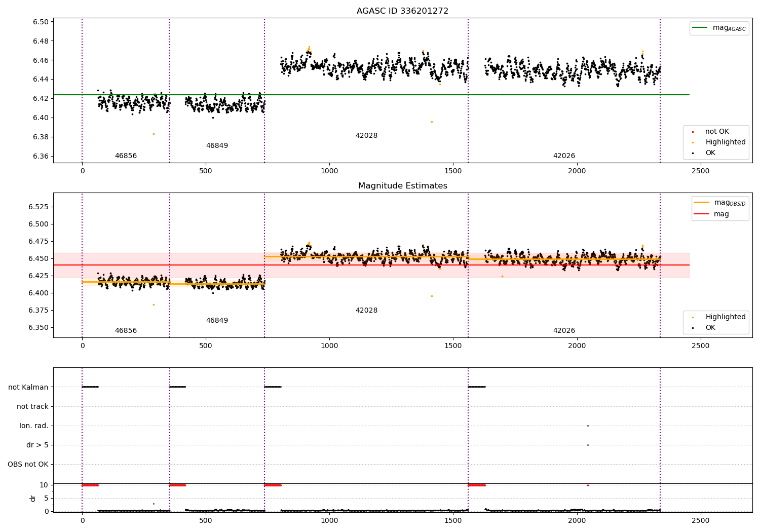
Task: Click OBSID label 46849 in Magnitude Estimates plot
Action: (x=217, y=321)
